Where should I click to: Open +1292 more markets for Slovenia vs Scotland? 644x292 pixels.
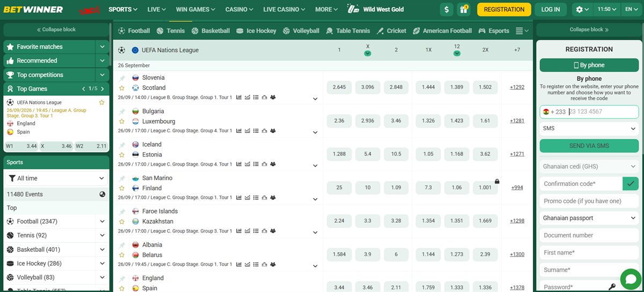pos(517,87)
